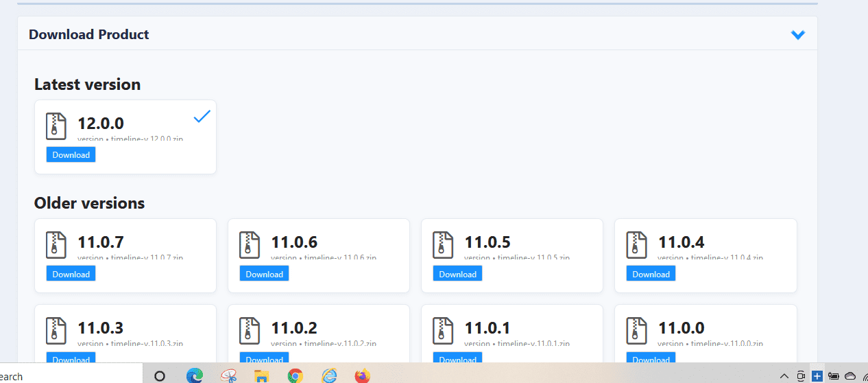Viewport: 868px width, 383px height.
Task: Click the 11.0.7 zip file icon
Action: [56, 245]
